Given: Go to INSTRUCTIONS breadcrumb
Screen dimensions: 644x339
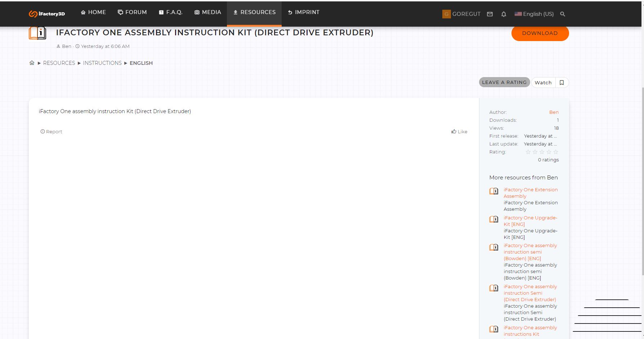Looking at the screenshot, I should coord(102,63).
